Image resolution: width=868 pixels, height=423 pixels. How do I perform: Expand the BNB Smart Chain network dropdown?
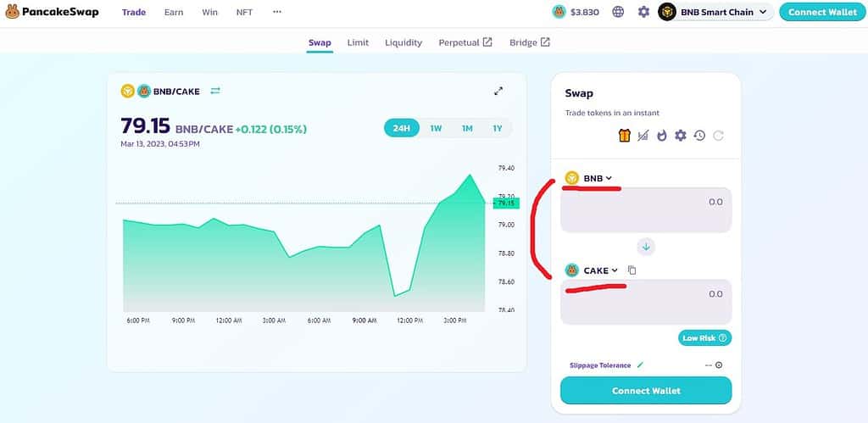715,12
